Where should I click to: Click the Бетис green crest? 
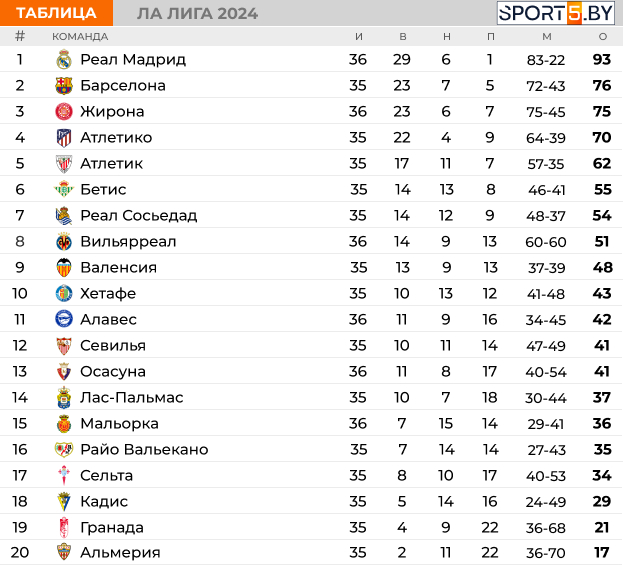pos(64,190)
